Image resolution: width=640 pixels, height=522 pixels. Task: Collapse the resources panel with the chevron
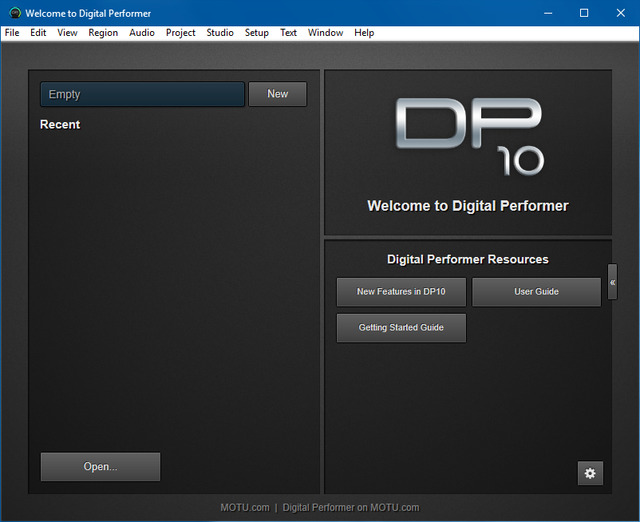(x=612, y=283)
